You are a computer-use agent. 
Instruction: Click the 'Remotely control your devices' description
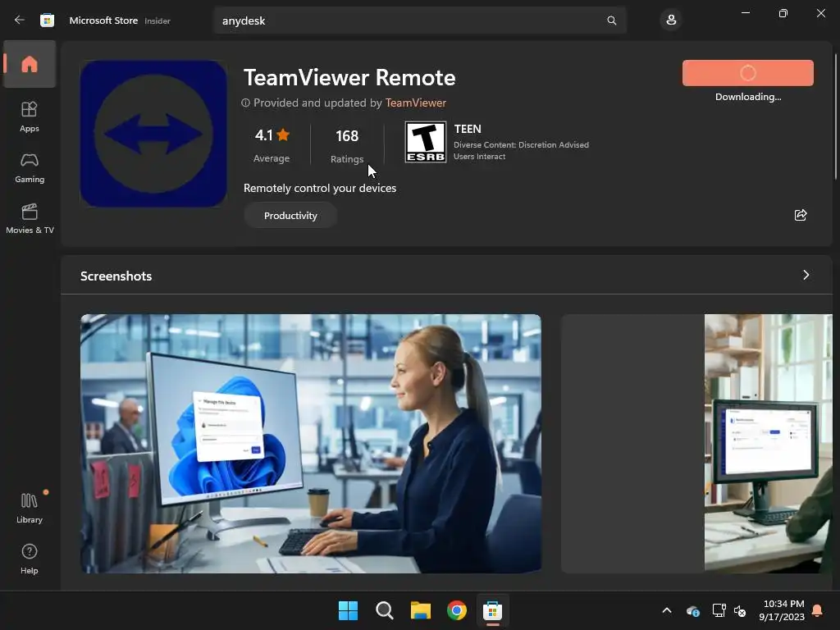320,188
